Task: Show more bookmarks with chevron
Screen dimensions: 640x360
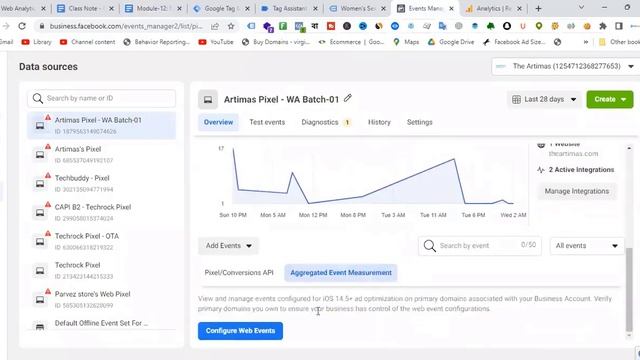Action: 586,42
